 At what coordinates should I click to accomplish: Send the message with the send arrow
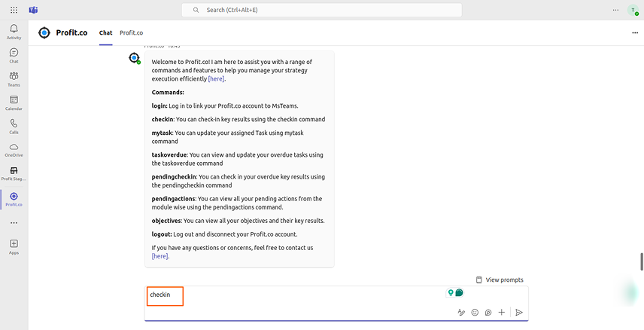[519, 313]
